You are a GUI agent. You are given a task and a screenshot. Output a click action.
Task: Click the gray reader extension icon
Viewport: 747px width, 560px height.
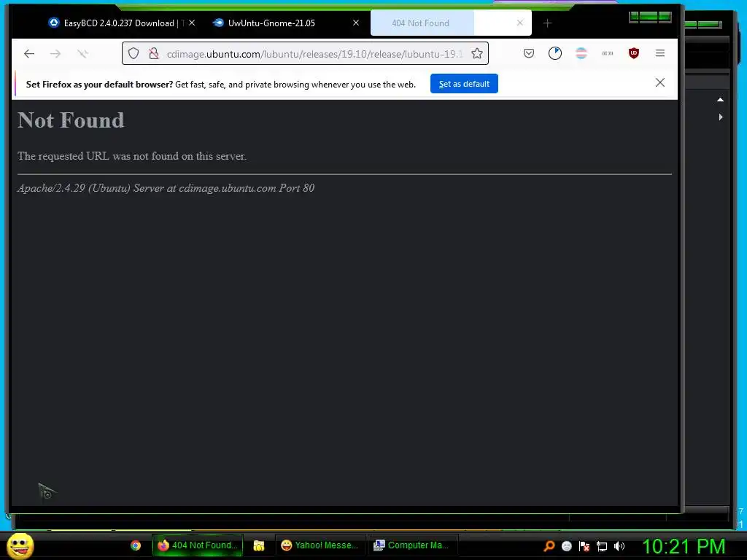click(x=608, y=53)
